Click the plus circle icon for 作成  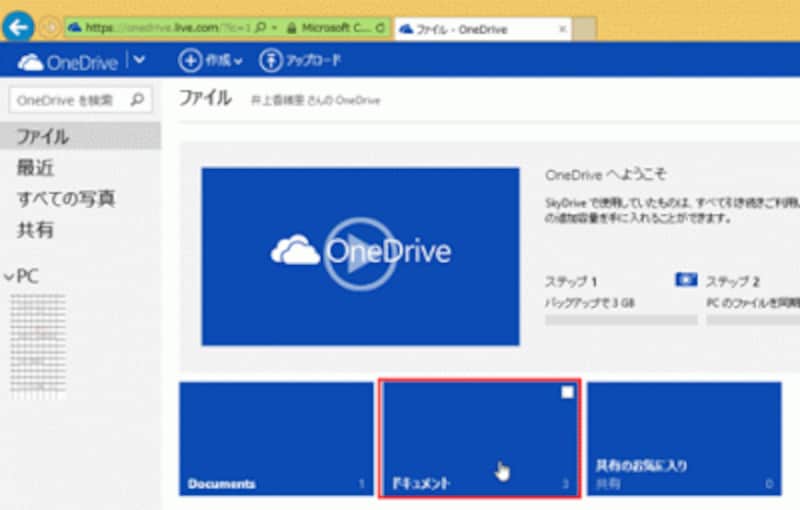(190, 61)
